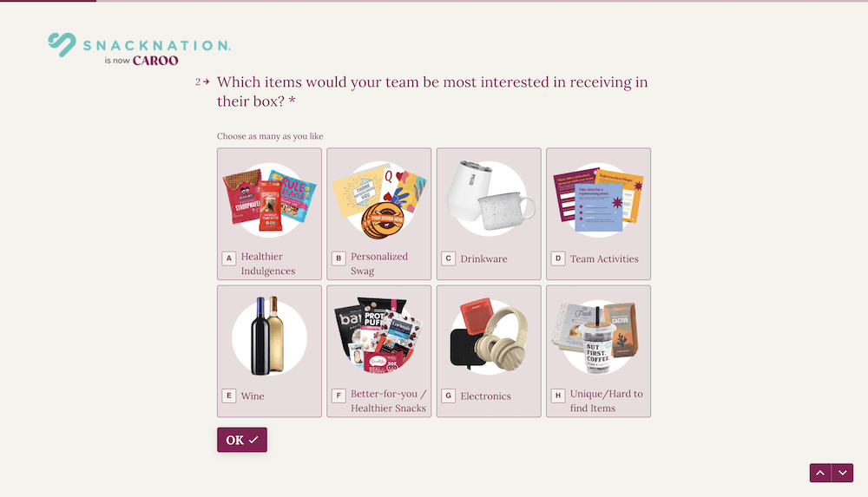
Task: Select the Better-for-you / Healthier Snacks label
Action: [x=388, y=401]
